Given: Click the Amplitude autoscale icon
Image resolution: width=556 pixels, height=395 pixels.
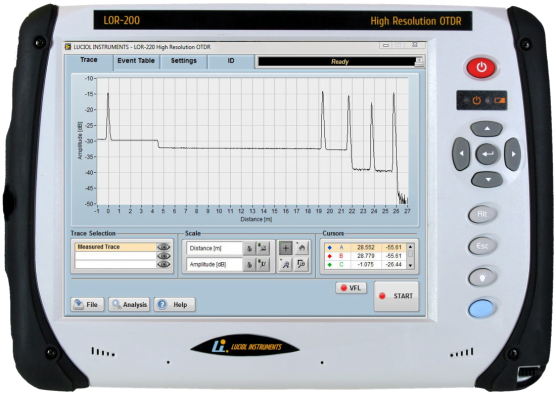Looking at the screenshot, I should pos(263,264).
